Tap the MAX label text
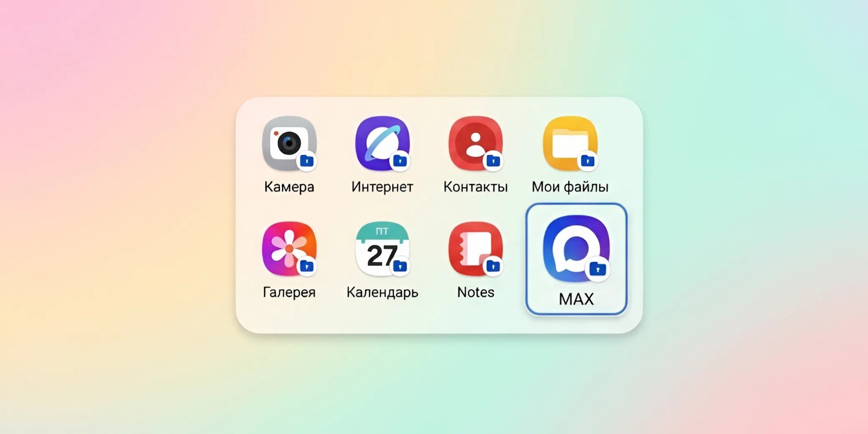 576,299
